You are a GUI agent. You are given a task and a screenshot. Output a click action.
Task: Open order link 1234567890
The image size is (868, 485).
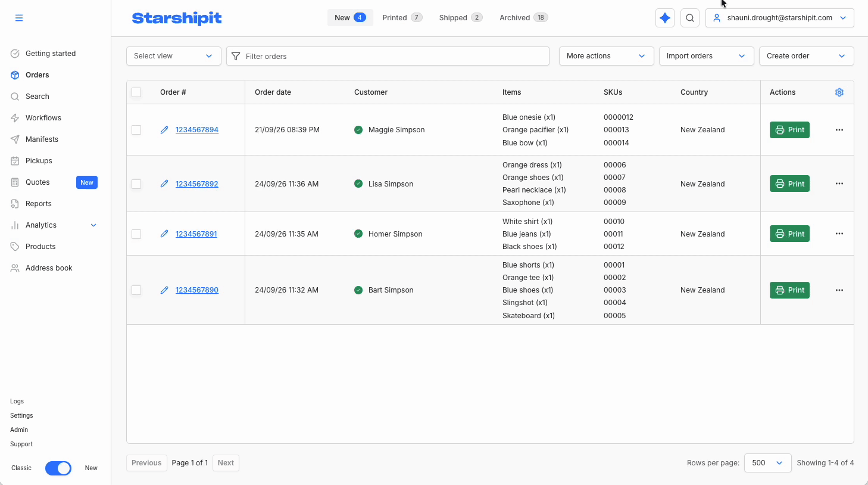click(197, 290)
